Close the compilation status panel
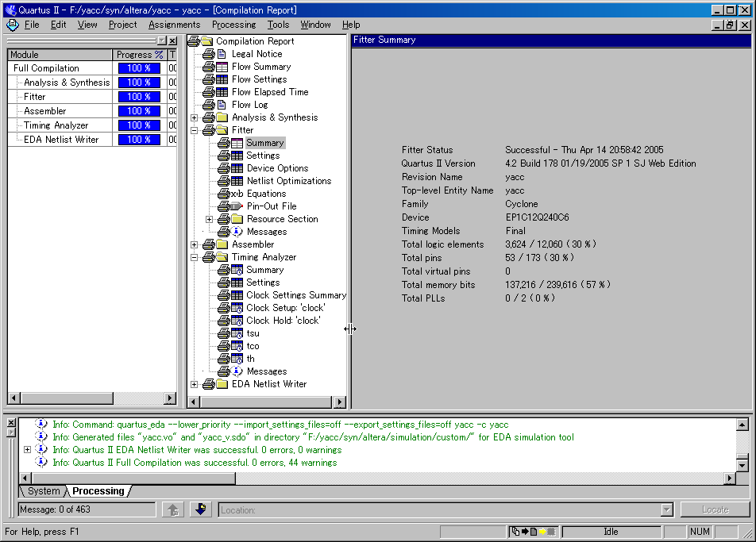 (x=173, y=40)
